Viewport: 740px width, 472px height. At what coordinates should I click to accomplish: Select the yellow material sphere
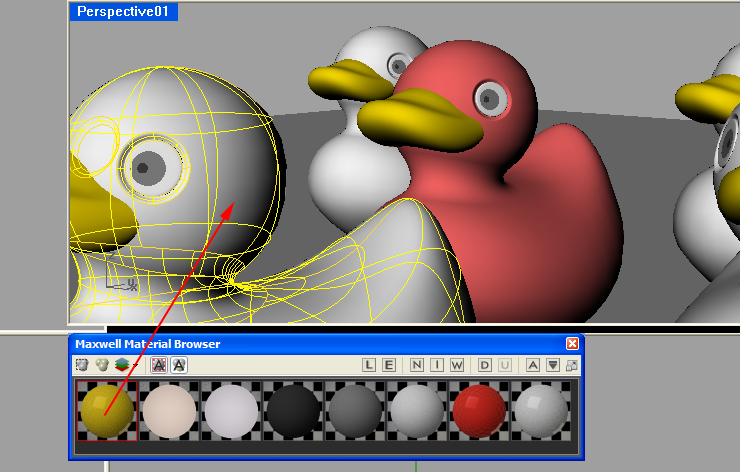107,410
